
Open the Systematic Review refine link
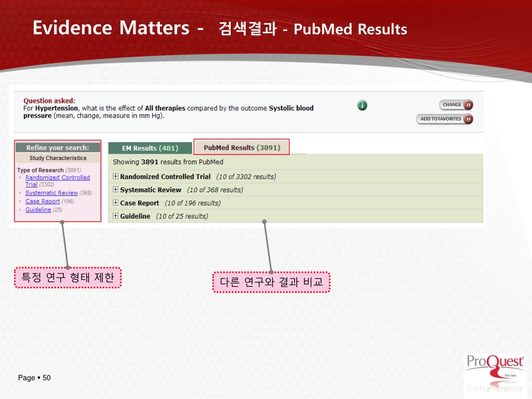[51, 193]
